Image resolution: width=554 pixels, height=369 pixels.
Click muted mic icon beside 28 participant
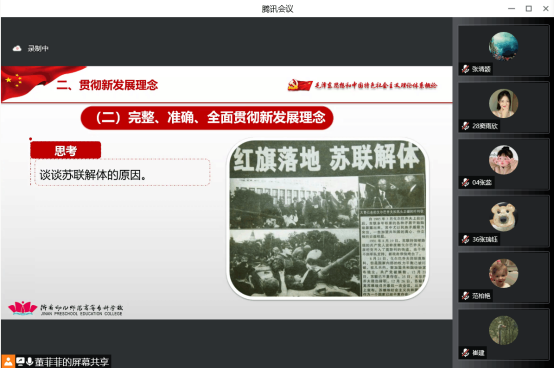(466, 126)
